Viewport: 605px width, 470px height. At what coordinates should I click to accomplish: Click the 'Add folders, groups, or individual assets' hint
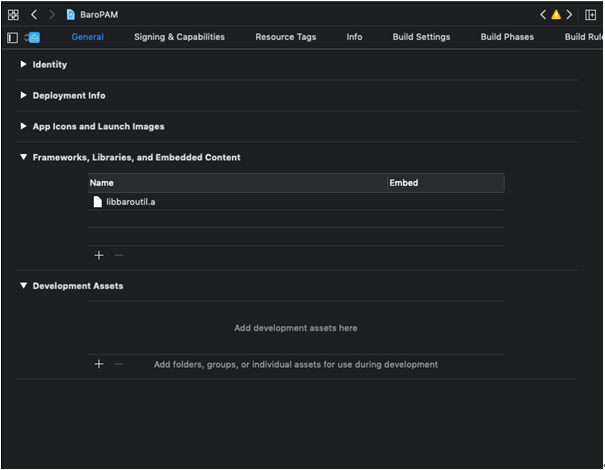[296, 365]
